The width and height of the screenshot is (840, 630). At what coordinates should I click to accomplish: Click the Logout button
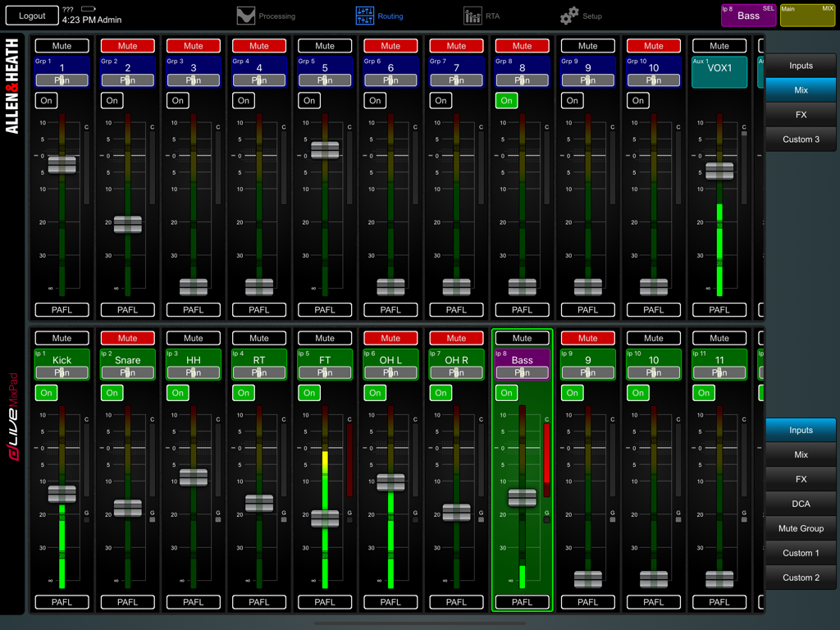(x=31, y=14)
